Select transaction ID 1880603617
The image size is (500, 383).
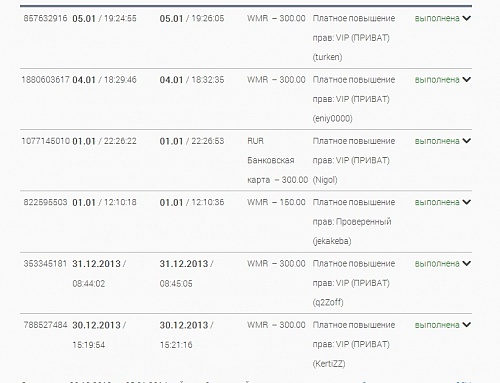pyautogui.click(x=45, y=80)
